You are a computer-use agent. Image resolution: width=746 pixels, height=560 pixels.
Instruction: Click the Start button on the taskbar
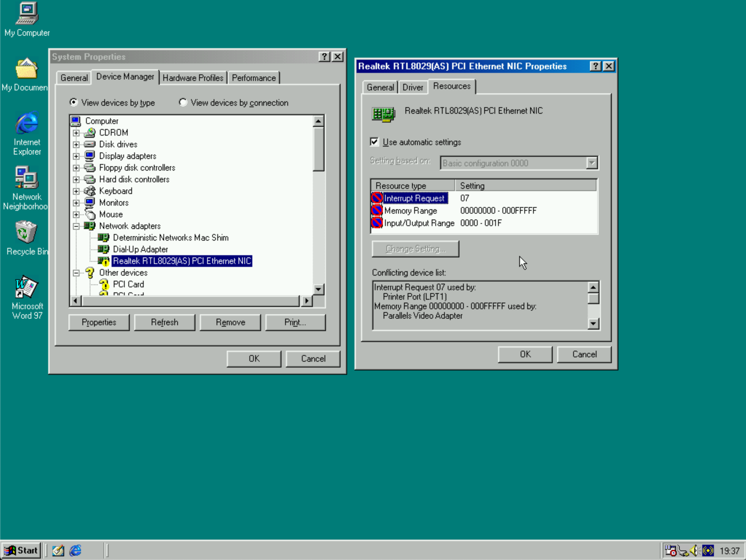tap(21, 550)
